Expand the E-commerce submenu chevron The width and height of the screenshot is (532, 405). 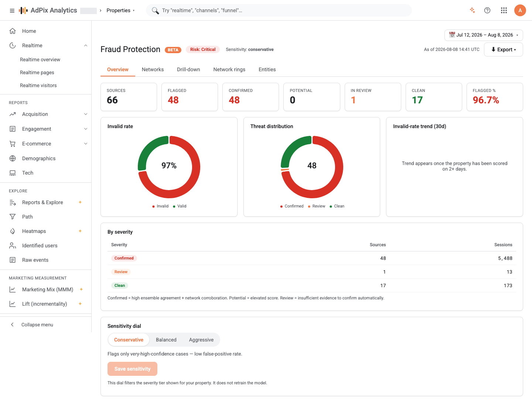point(86,144)
